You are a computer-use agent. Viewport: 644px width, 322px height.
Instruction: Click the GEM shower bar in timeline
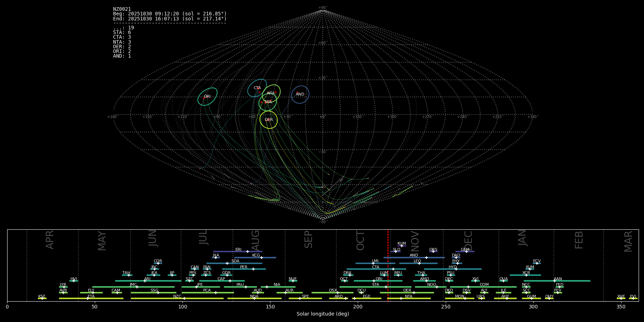465,252
